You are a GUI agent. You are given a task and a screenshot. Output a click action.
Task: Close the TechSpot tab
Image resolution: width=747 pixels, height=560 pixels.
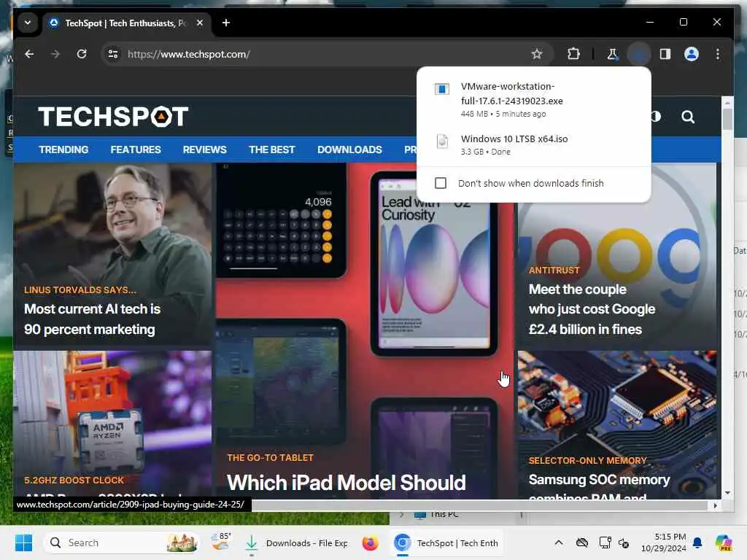tap(200, 23)
